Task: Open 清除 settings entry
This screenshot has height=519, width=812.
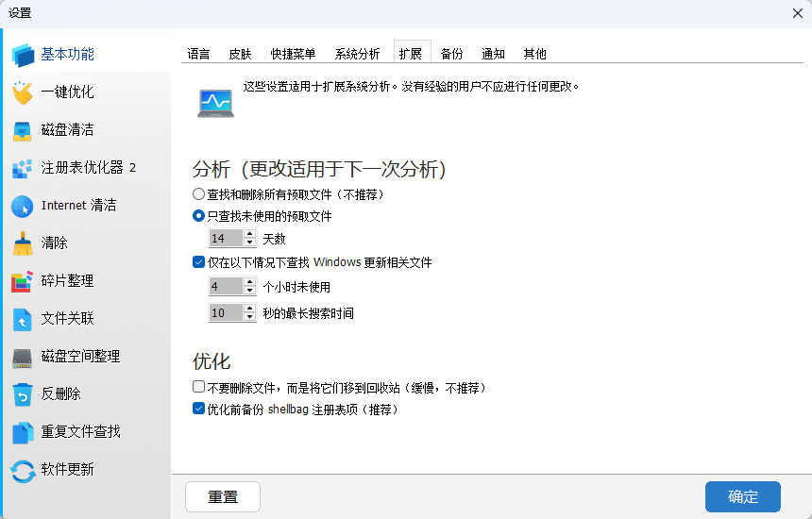Action: (x=55, y=243)
